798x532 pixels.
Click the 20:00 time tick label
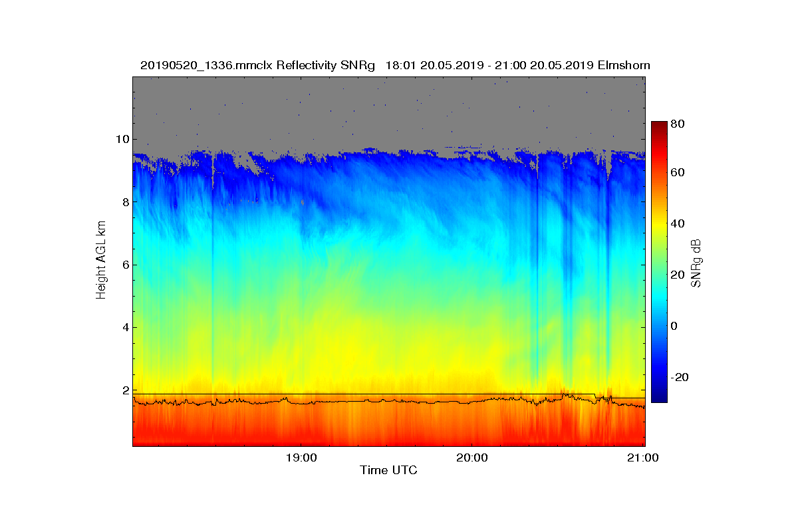coord(472,458)
